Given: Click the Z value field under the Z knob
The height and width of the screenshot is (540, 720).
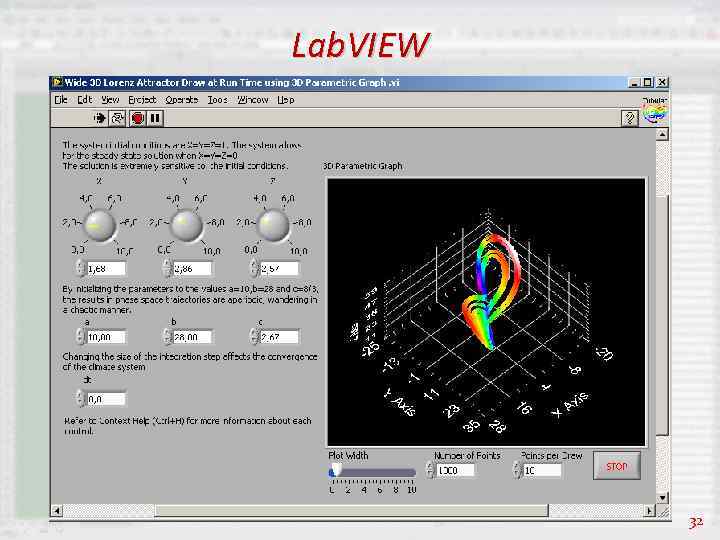Looking at the screenshot, I should tap(279, 269).
